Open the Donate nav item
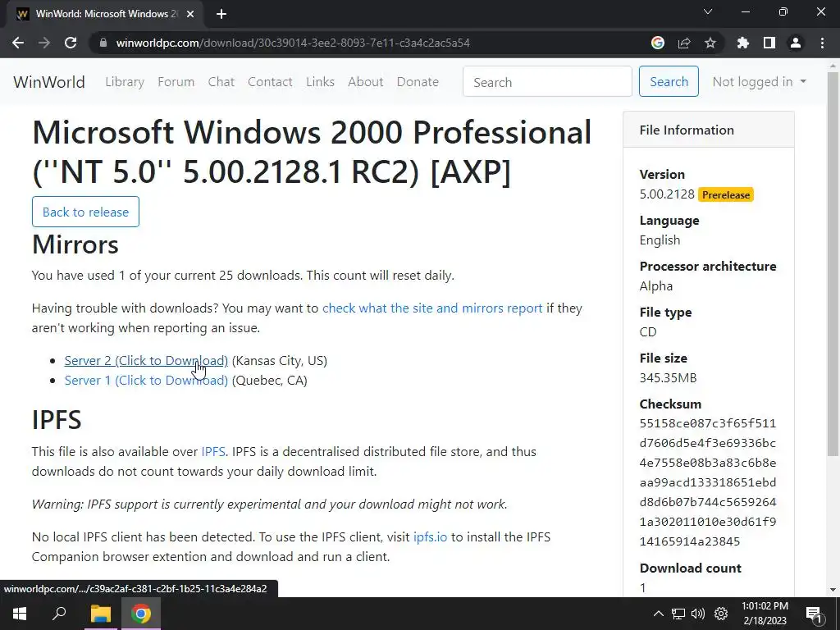This screenshot has height=630, width=840. [x=418, y=82]
